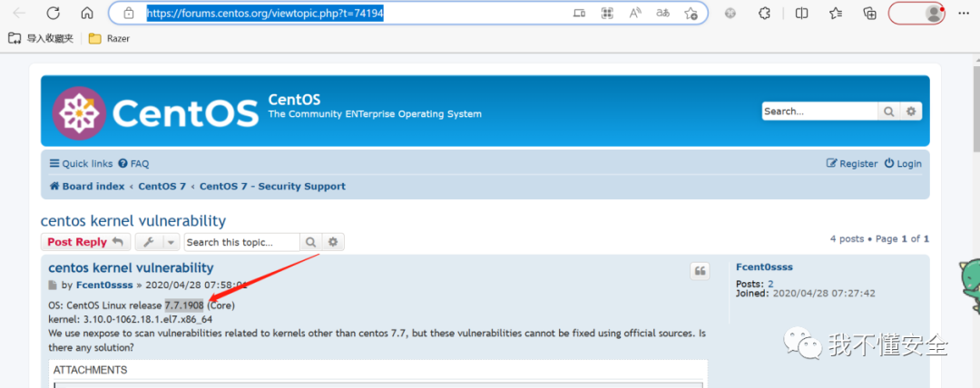Add page to favorites star icon
The width and height of the screenshot is (980, 388).
coord(691,13)
